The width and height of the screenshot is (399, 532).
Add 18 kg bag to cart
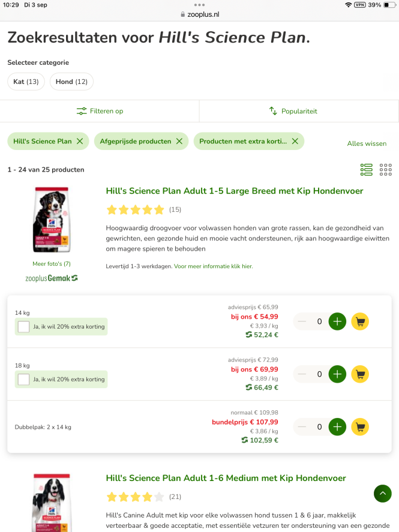pyautogui.click(x=360, y=374)
